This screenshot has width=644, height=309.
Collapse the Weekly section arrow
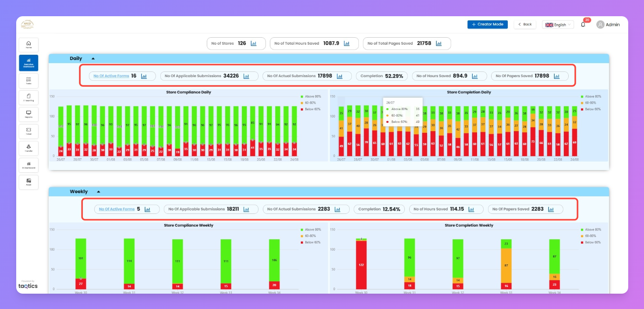[99, 192]
